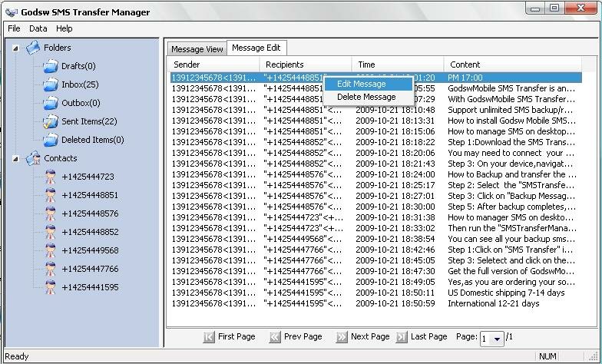602x364 pixels.
Task: Click the person icon beside +14254448851
Action: (51, 195)
